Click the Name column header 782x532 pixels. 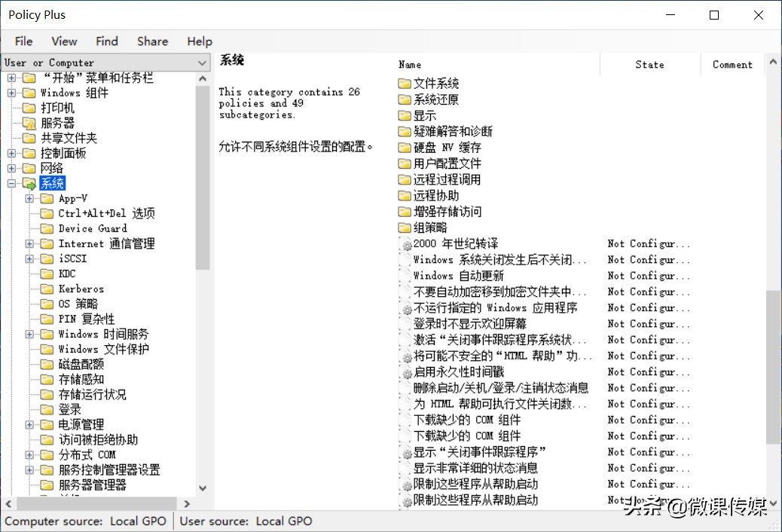pyautogui.click(x=409, y=65)
